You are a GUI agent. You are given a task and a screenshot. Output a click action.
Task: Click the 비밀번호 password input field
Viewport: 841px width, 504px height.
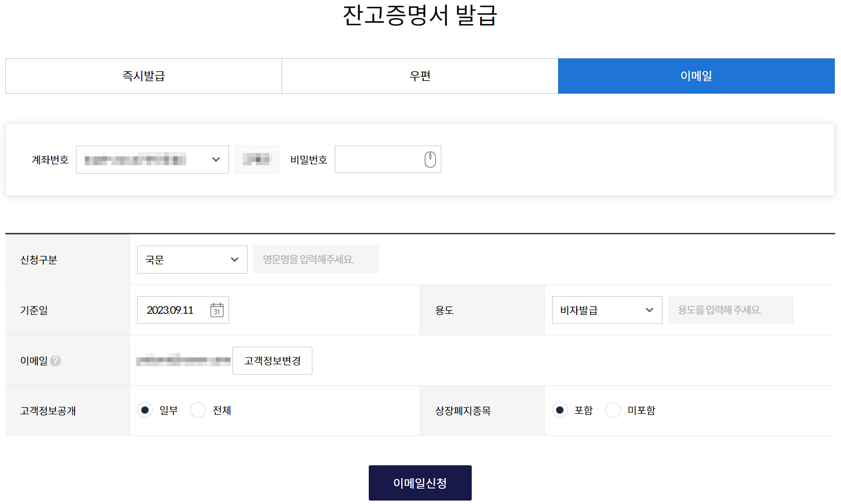pos(378,159)
